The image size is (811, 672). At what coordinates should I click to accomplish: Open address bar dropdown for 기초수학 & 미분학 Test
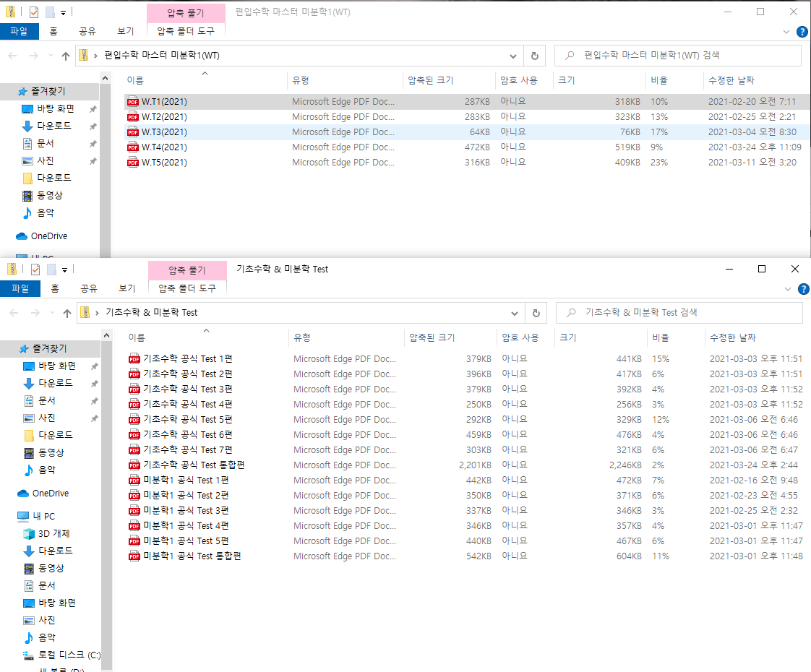point(515,313)
